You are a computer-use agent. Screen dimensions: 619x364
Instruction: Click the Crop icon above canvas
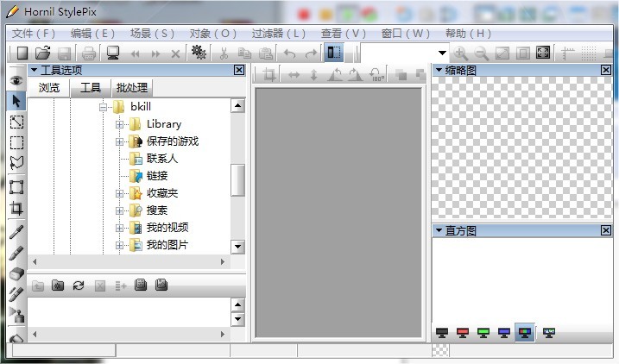point(269,74)
